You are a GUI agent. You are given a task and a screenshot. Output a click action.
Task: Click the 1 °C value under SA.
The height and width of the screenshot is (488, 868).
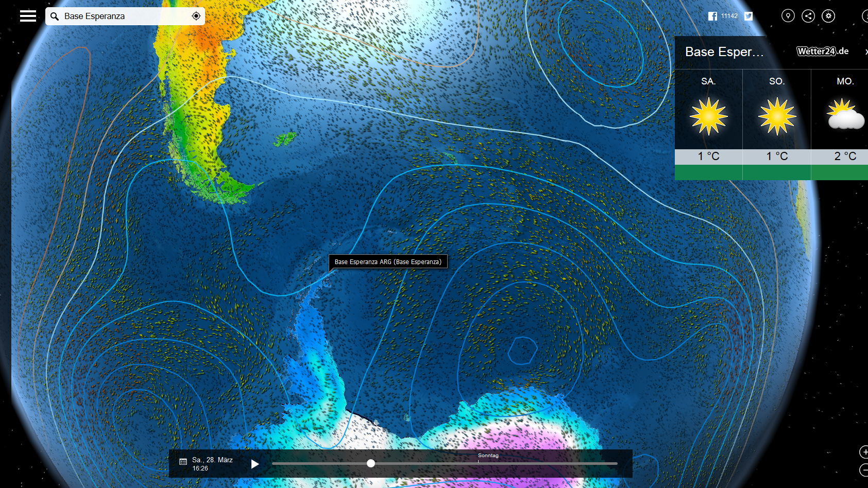click(709, 156)
